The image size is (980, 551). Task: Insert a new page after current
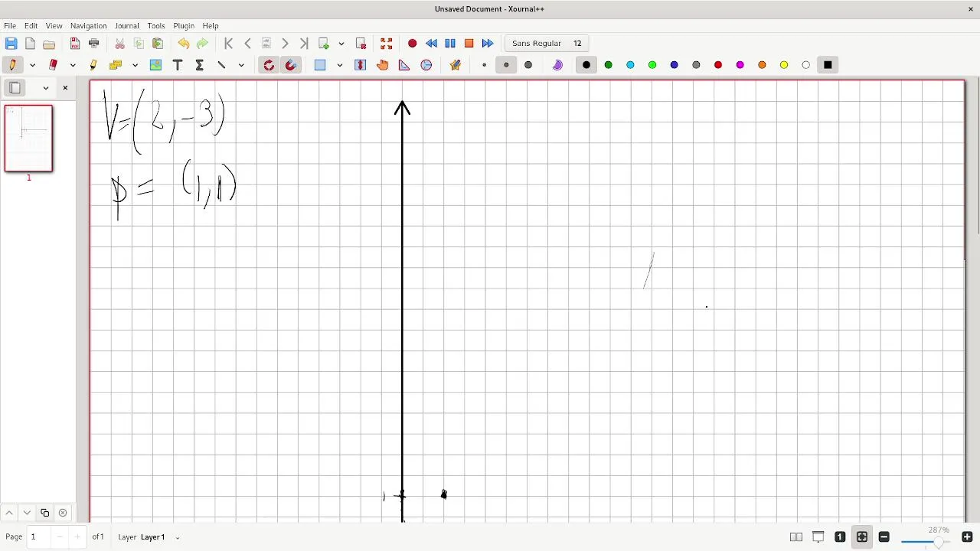324,44
